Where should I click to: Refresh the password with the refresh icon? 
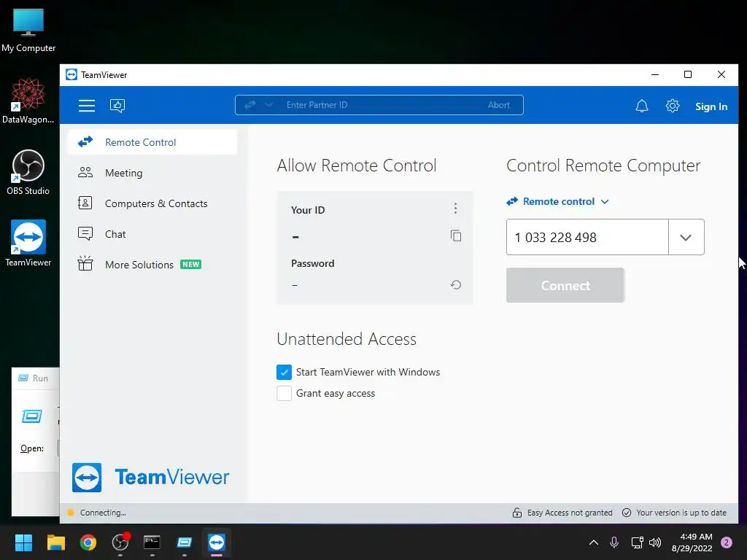point(455,285)
